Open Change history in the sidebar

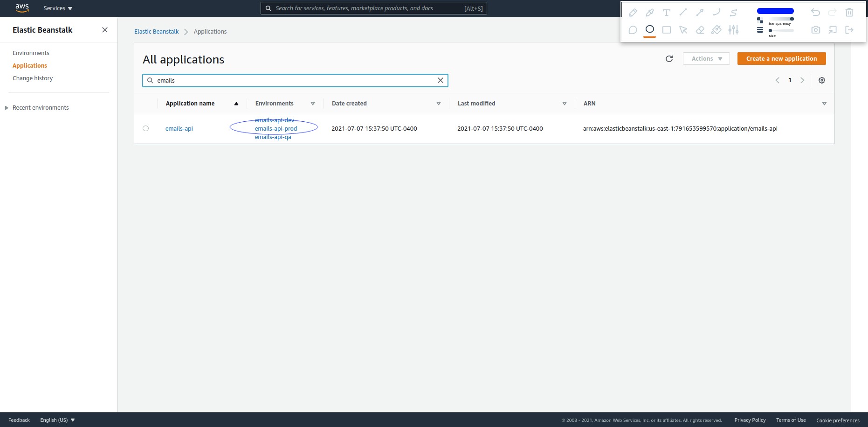coord(33,78)
